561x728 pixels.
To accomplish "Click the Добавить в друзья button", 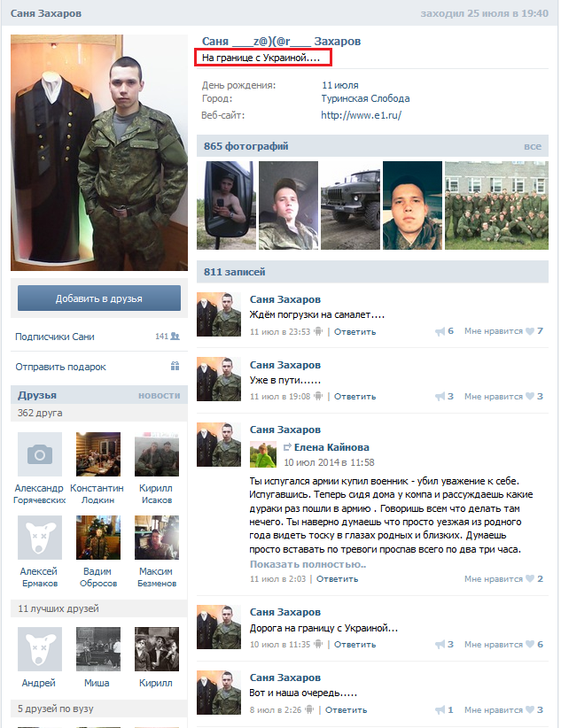I will pyautogui.click(x=99, y=298).
